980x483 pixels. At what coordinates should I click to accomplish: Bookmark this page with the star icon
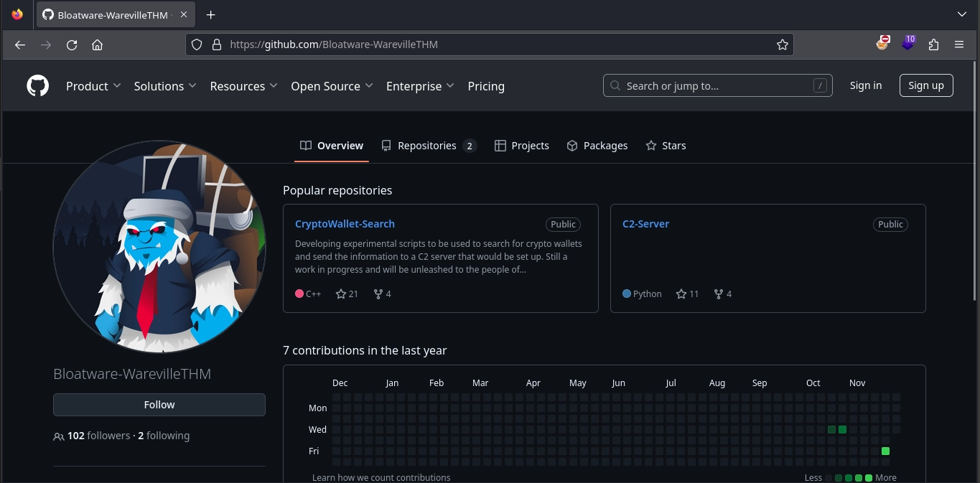(782, 44)
